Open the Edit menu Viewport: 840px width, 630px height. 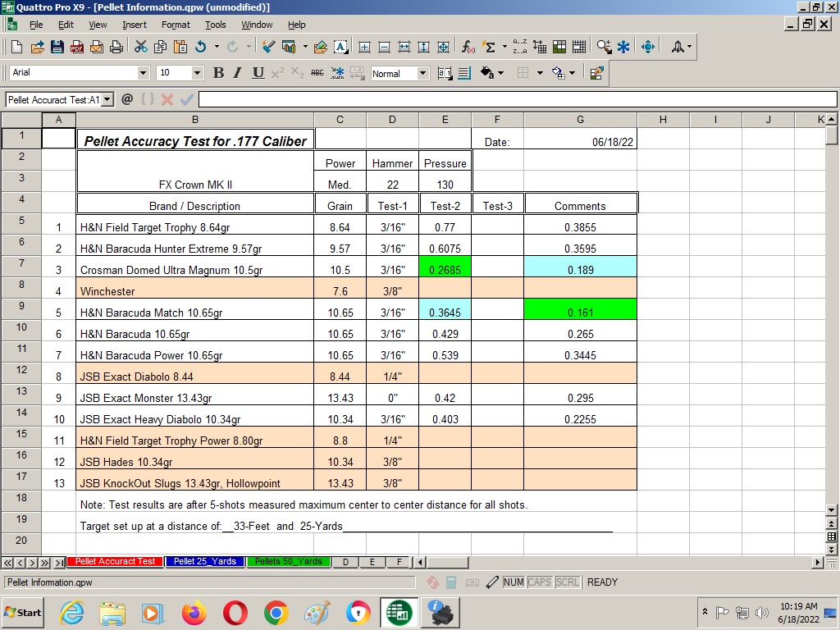66,25
